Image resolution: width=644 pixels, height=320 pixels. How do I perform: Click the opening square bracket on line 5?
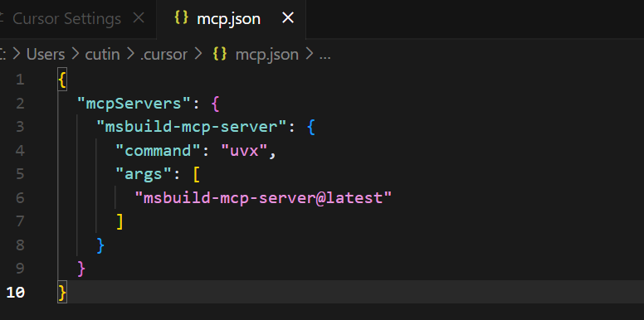197,175
